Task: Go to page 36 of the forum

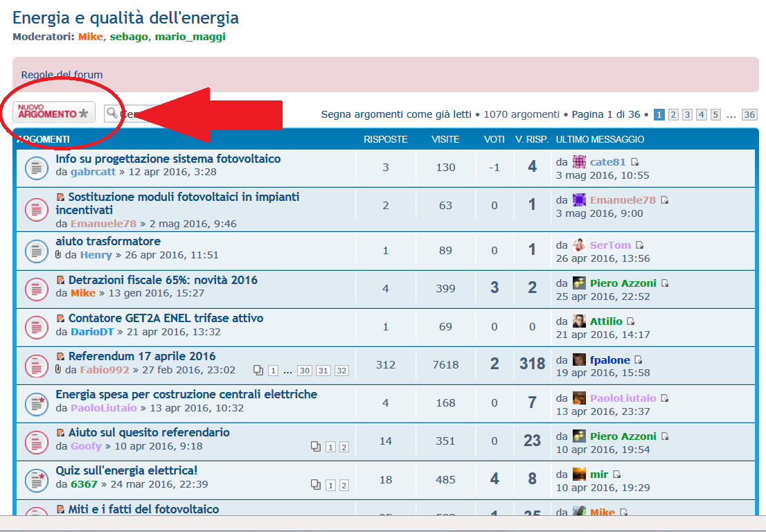Action: coord(749,115)
